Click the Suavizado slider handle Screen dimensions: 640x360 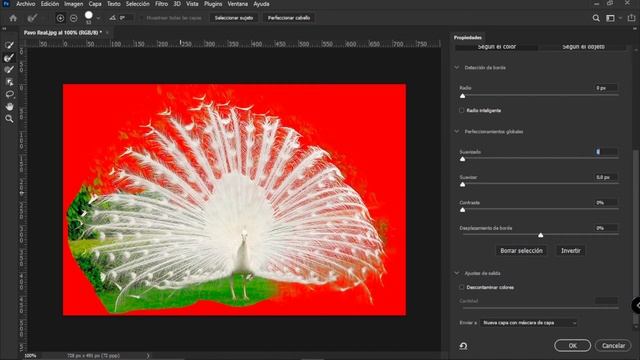coord(462,159)
